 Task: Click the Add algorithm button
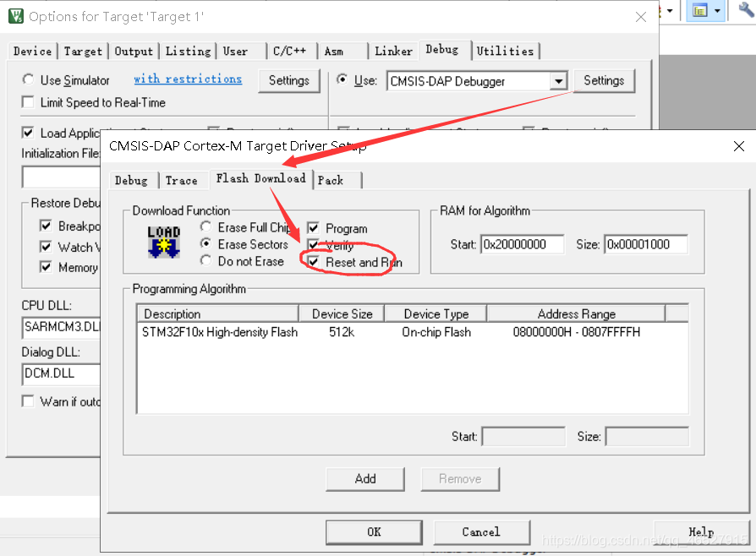click(365, 479)
